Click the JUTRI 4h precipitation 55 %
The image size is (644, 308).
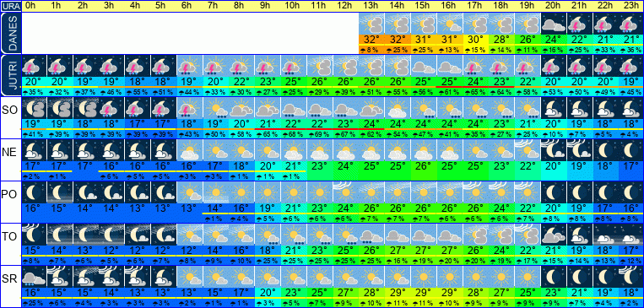point(138,93)
